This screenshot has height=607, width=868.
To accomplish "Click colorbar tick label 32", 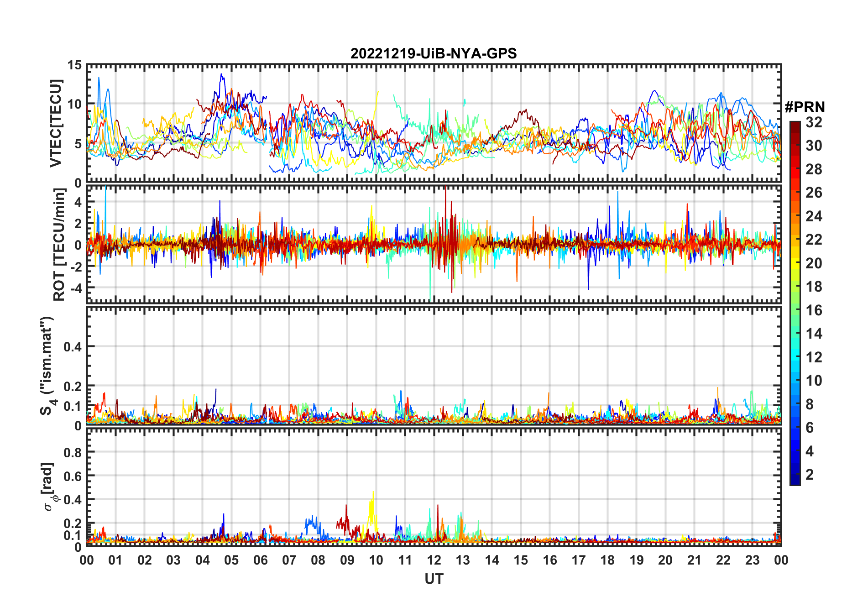I will click(x=814, y=122).
